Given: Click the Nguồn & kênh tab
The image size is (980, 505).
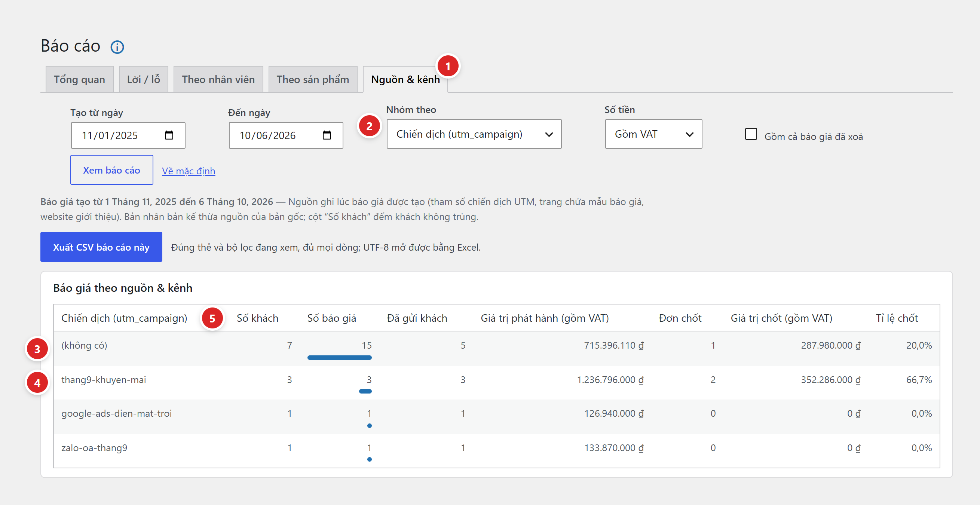Looking at the screenshot, I should (405, 79).
